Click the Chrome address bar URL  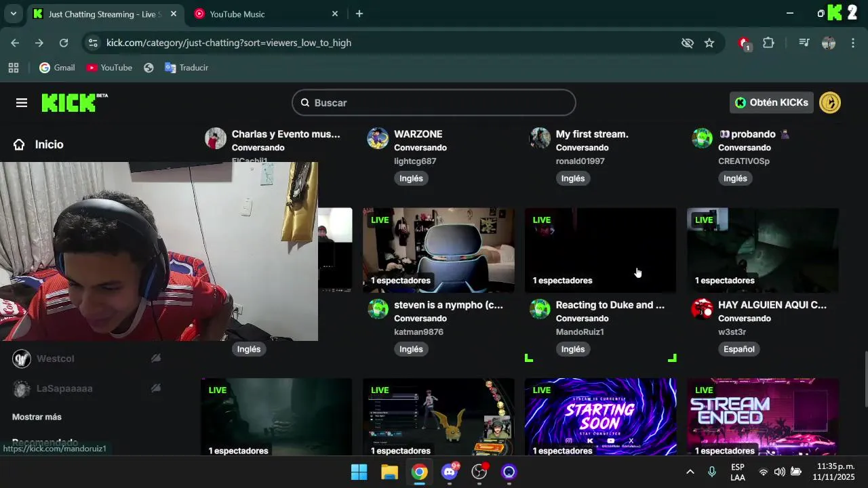[229, 43]
